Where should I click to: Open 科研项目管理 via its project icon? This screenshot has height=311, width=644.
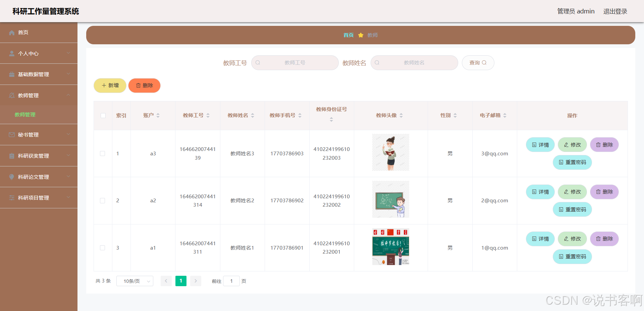pos(11,198)
